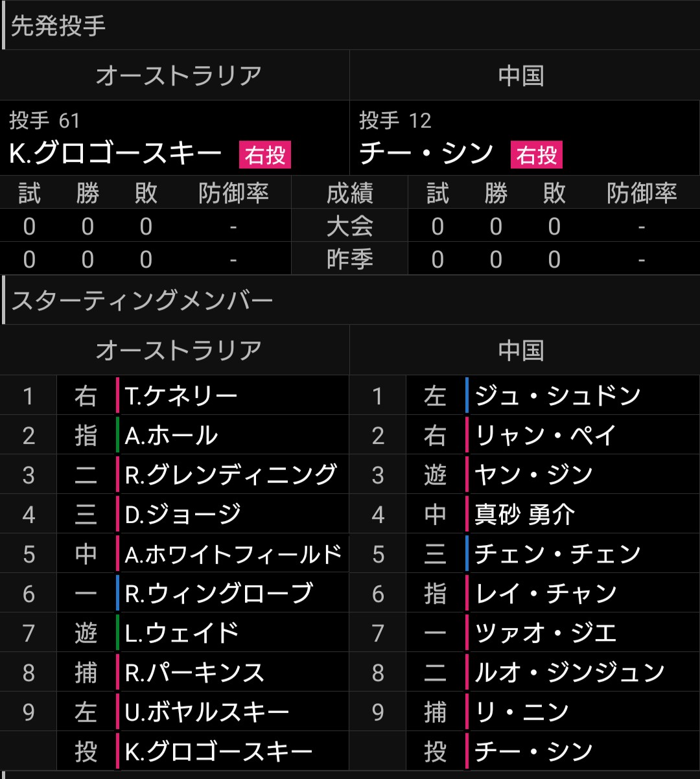Image resolution: width=700 pixels, height=779 pixels.
Task: Select China cleanup 真砂 勇介
Action: 525,514
